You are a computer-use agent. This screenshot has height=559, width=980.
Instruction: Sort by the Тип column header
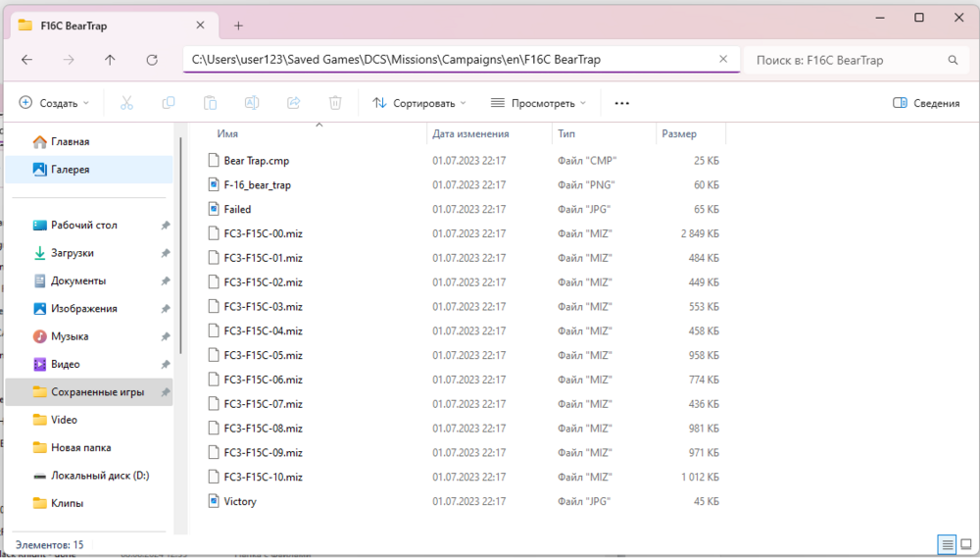click(x=566, y=133)
